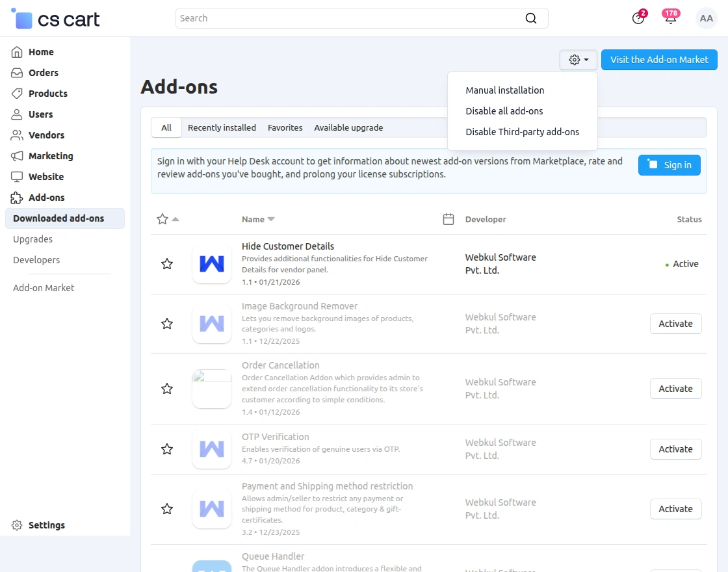The width and height of the screenshot is (728, 572).
Task: Click the Home sidebar icon
Action: point(17,52)
